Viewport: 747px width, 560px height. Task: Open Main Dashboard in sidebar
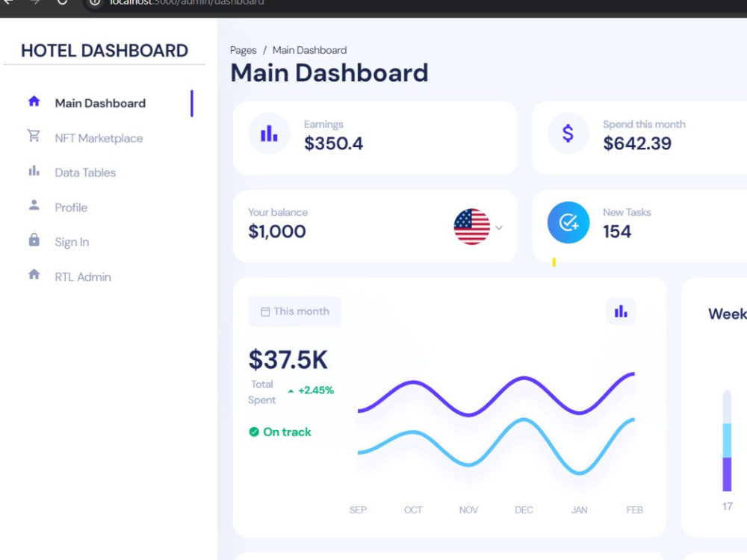100,103
